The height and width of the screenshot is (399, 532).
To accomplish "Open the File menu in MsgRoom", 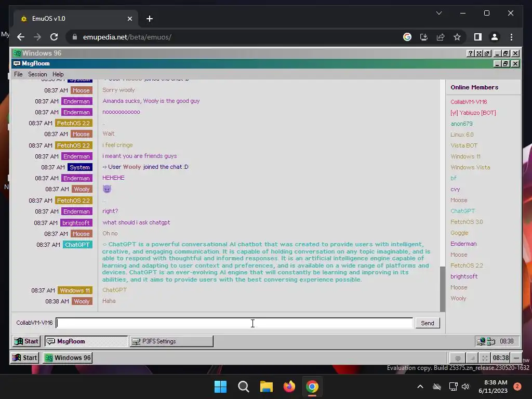I will click(x=18, y=74).
